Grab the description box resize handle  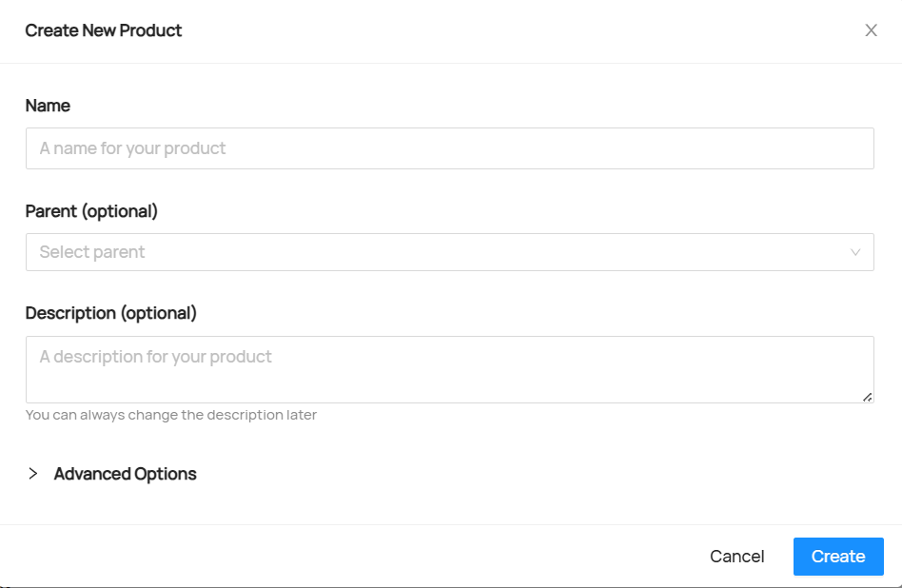tap(868, 397)
